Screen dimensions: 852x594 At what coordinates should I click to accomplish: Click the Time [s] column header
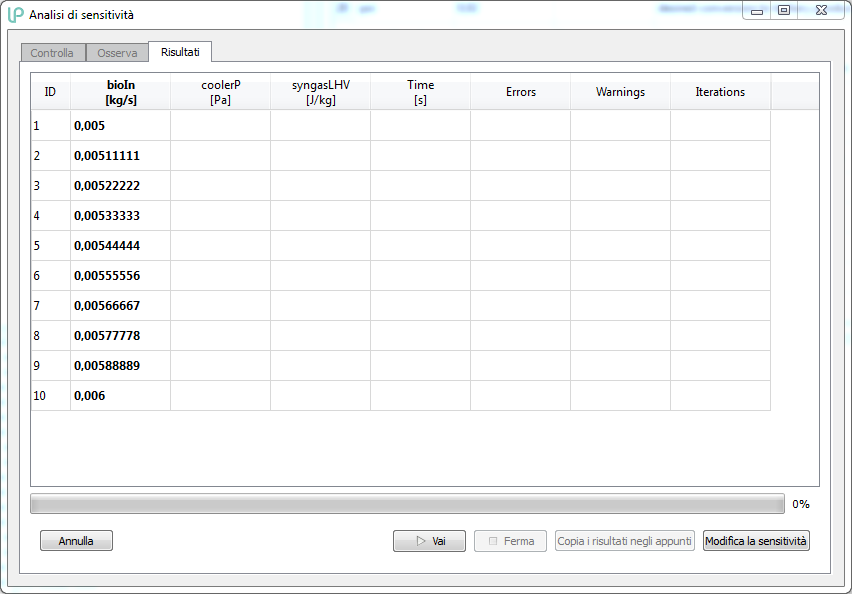pyautogui.click(x=420, y=92)
